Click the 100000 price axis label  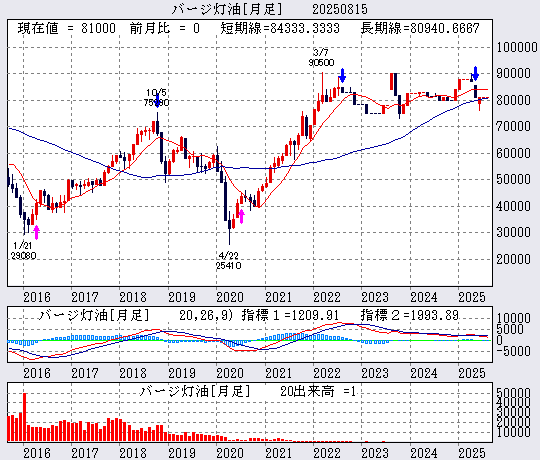point(517,47)
